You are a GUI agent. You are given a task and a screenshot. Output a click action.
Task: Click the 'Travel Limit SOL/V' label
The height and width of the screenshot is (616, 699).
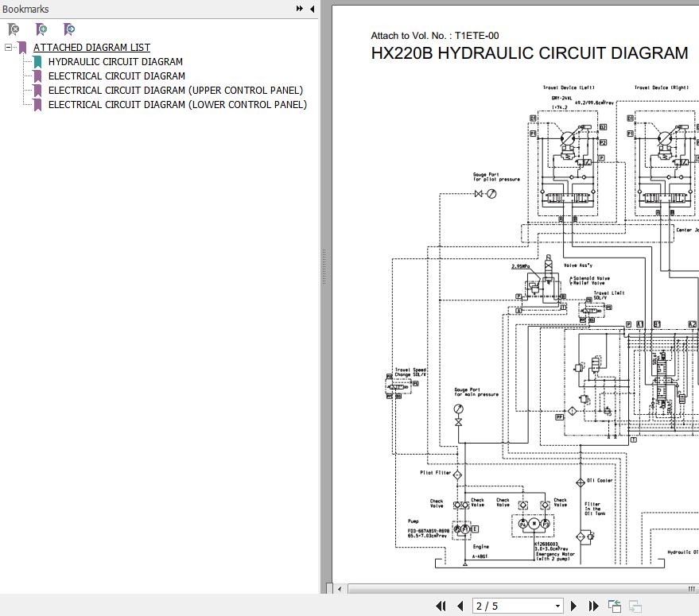click(609, 295)
